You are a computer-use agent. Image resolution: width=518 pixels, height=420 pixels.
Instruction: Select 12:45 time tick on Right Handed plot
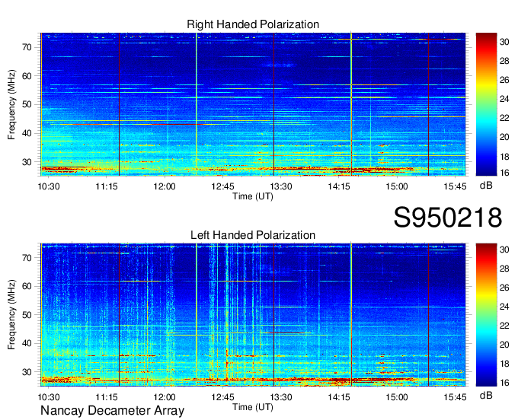click(222, 186)
